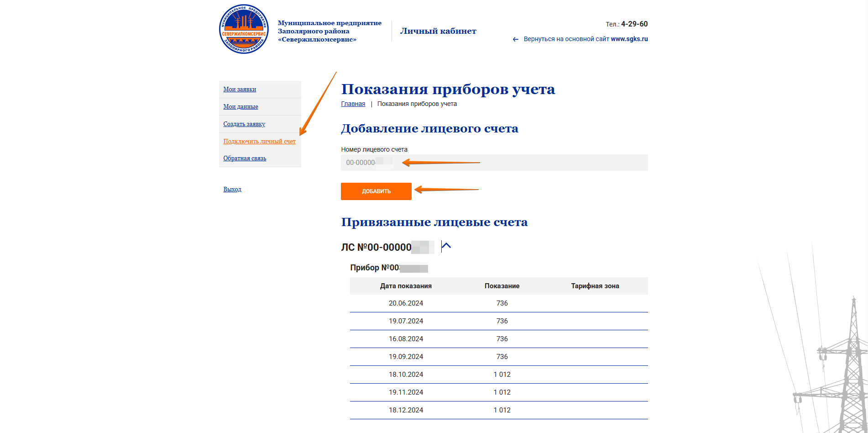This screenshot has width=868, height=433.
Task: Click the Личный кабинет header title
Action: (438, 31)
